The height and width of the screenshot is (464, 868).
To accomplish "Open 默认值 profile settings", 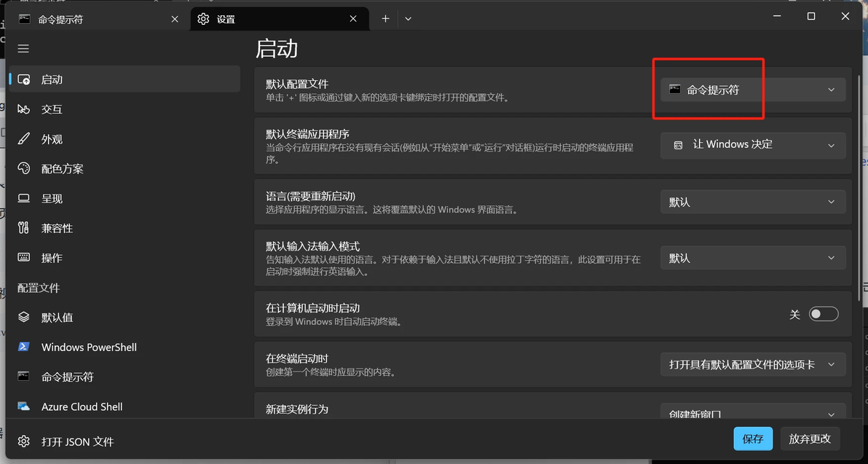I will point(125,318).
